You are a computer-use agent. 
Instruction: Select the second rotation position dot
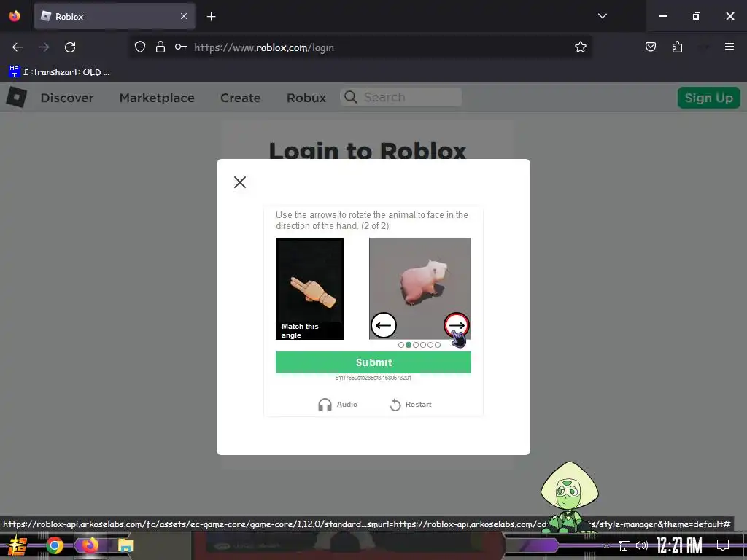tap(409, 345)
